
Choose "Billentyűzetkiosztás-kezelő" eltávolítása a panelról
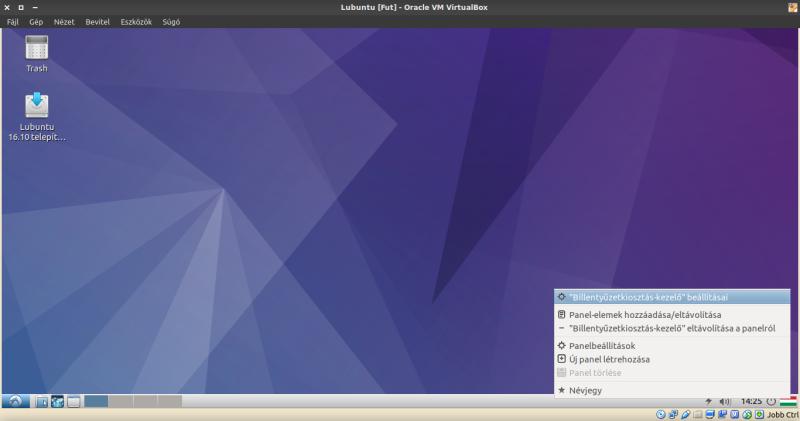point(672,329)
